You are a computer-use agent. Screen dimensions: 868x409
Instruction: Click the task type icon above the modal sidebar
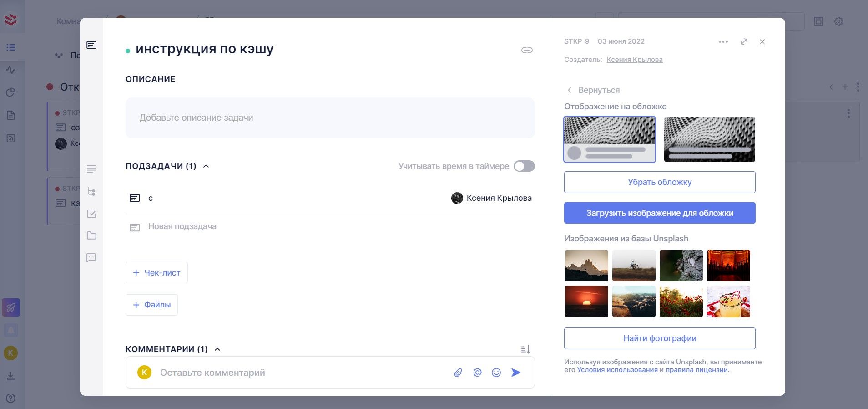pyautogui.click(x=91, y=45)
